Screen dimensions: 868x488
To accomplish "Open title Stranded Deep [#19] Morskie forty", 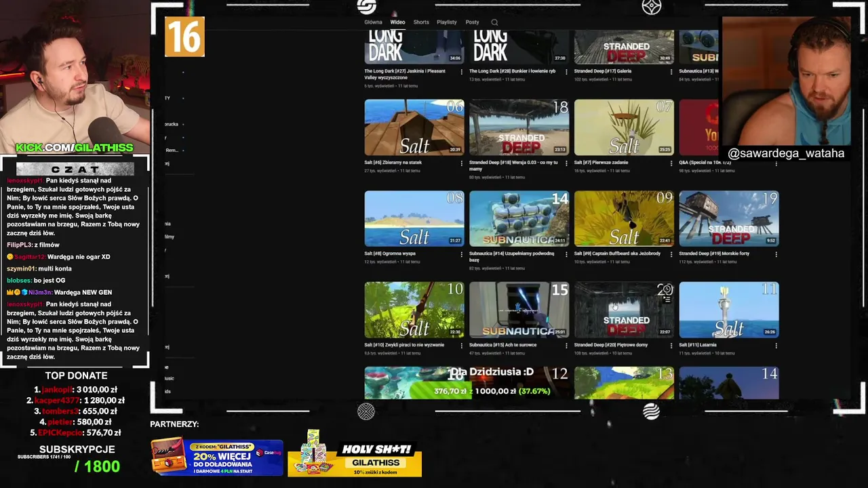I will pyautogui.click(x=714, y=253).
